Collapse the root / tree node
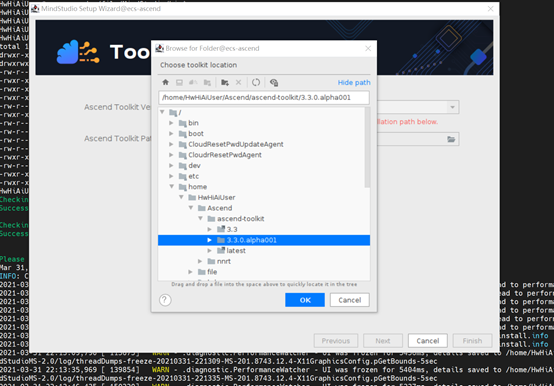The width and height of the screenshot is (554, 386). pos(162,112)
